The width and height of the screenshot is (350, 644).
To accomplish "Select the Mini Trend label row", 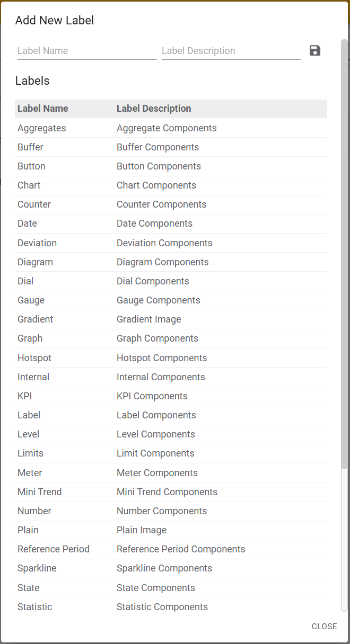I will tap(40, 492).
